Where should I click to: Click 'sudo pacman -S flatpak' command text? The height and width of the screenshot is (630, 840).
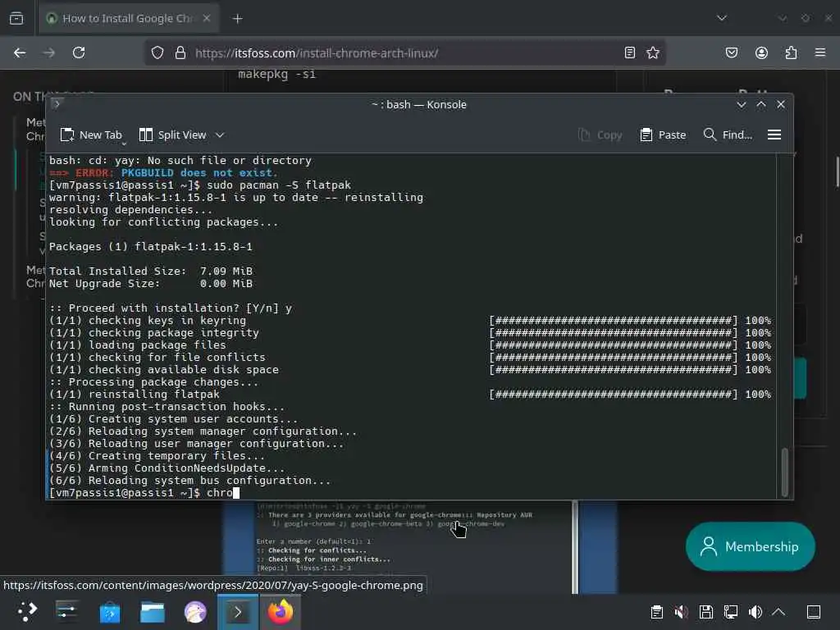click(x=279, y=185)
